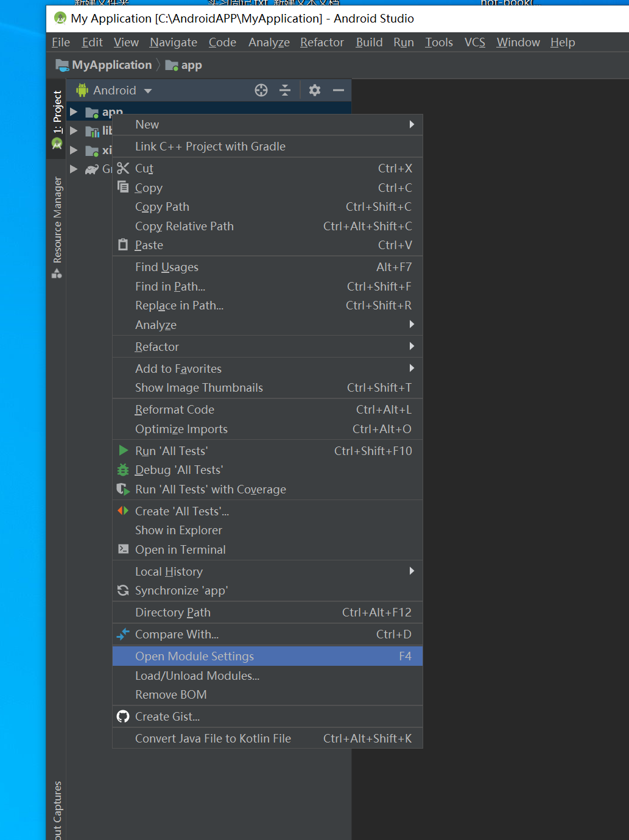Click the Paste clipboard icon
Viewport: 629px width, 840px height.
[123, 245]
